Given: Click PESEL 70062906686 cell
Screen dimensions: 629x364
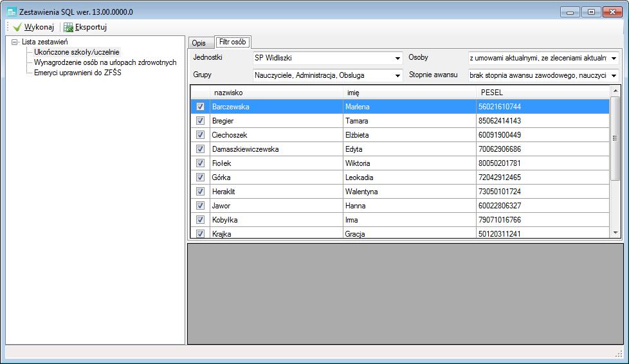Looking at the screenshot, I should pyautogui.click(x=543, y=149).
